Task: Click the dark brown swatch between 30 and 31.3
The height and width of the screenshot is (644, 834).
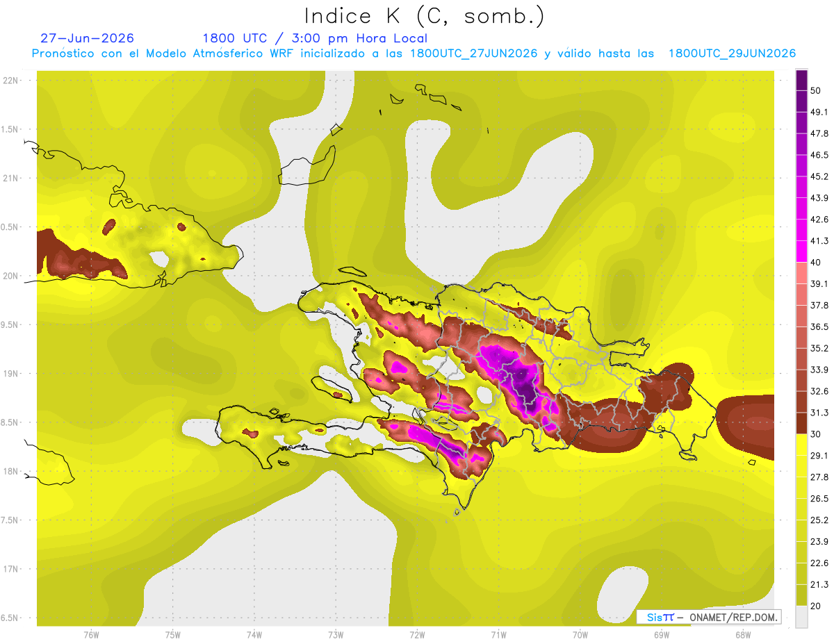Action: [801, 423]
